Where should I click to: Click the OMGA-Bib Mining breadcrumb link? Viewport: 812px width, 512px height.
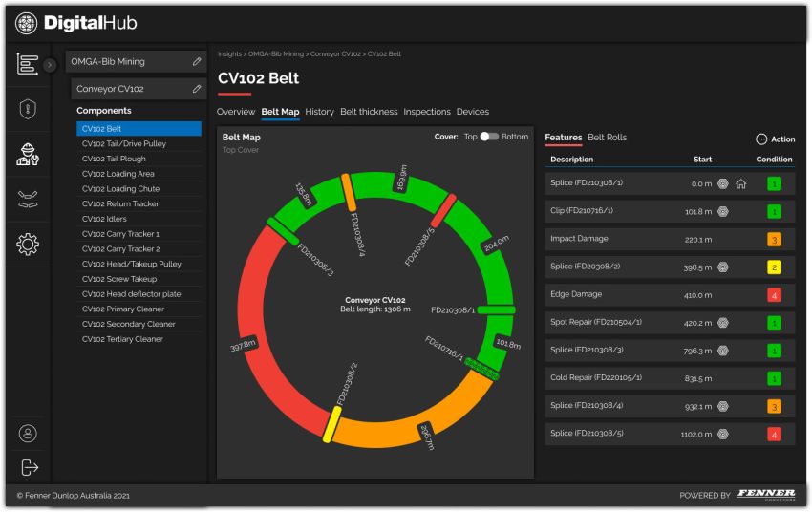click(x=275, y=53)
